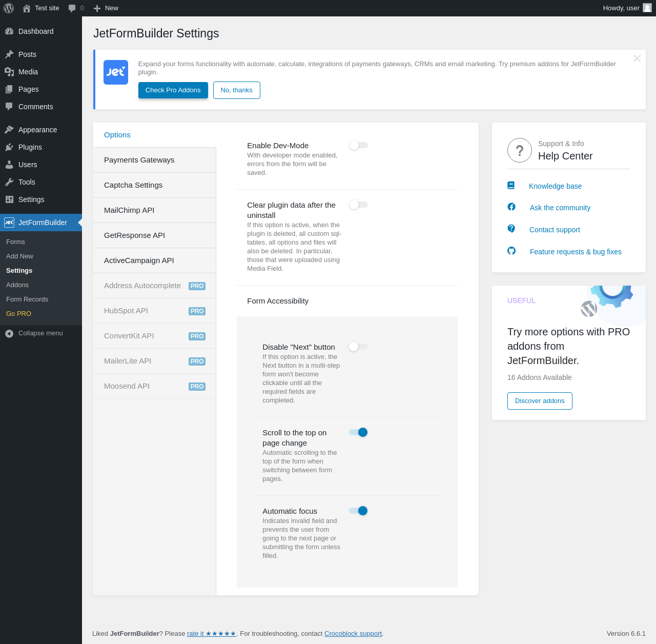Open the Howdy, user account menu
This screenshot has height=644, width=656.
click(627, 8)
